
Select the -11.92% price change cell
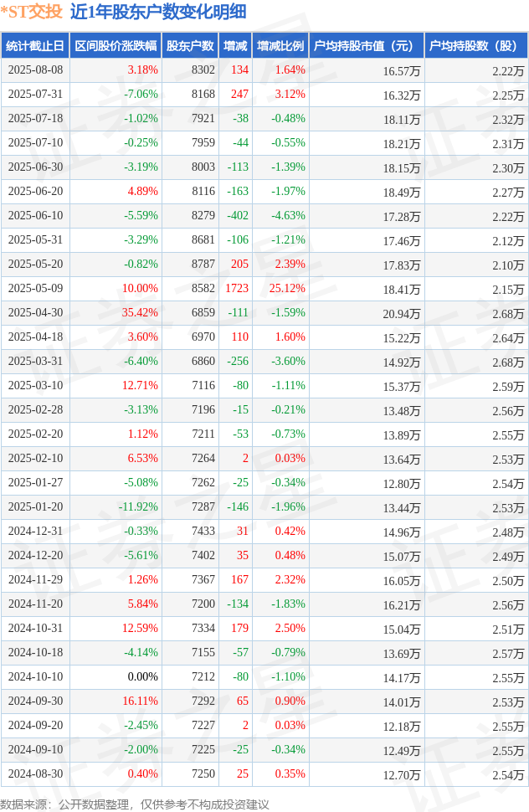tap(137, 507)
